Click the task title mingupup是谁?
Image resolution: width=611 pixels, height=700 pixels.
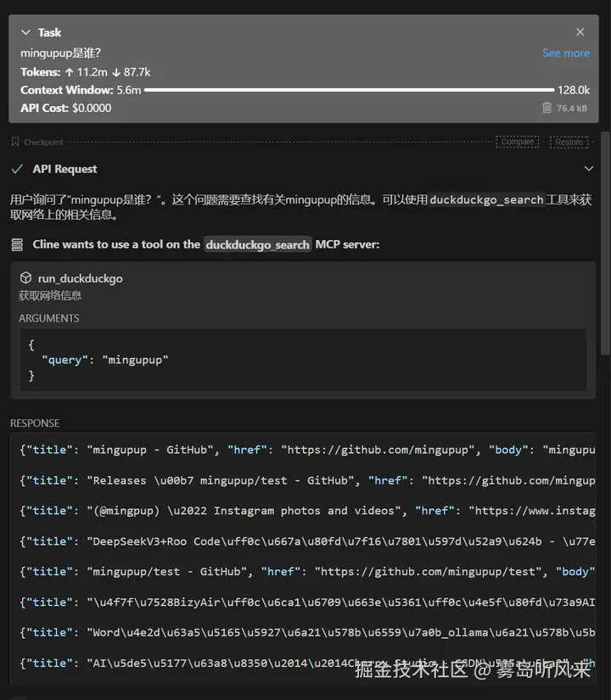coord(61,53)
